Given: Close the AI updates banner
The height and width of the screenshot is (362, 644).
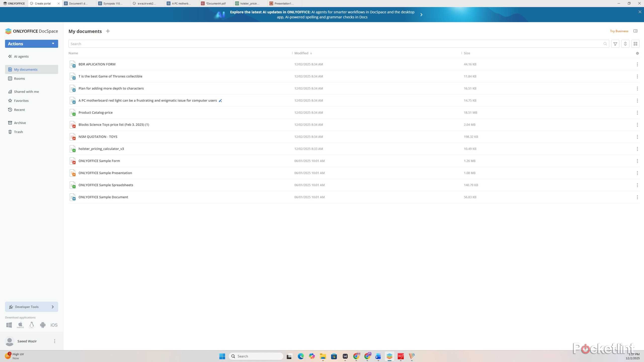Looking at the screenshot, I should pyautogui.click(x=640, y=12).
